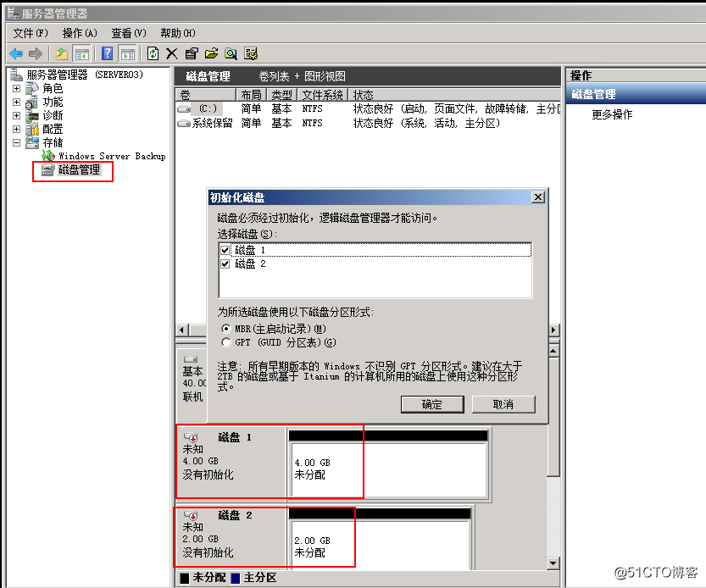
Task: Click the 磁盘 1 uninitialized disk icon
Action: tap(191, 437)
